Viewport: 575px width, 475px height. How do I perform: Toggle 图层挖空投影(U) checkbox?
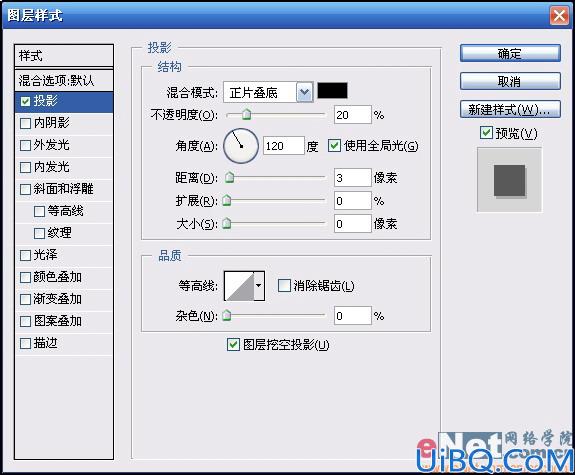point(233,344)
